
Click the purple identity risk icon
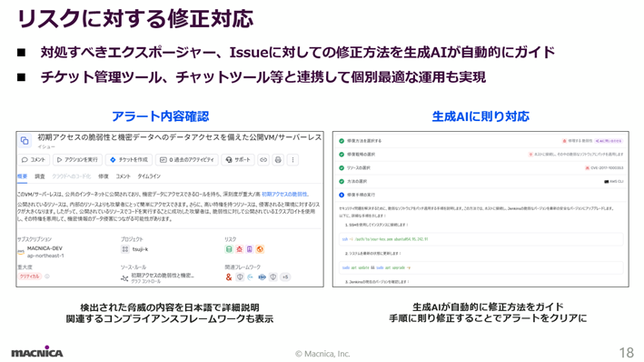(249, 249)
